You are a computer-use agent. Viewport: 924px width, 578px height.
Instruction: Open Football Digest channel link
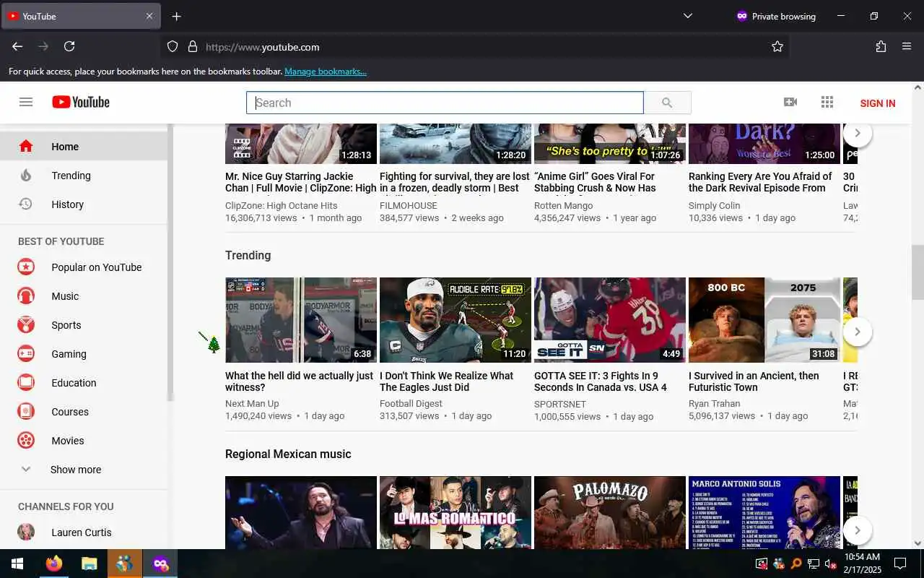(x=411, y=404)
